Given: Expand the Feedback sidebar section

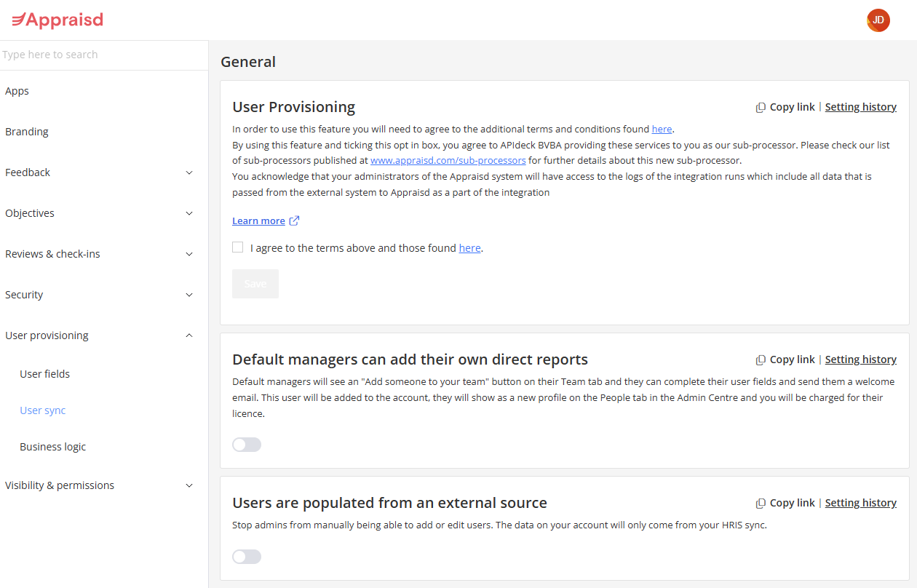Looking at the screenshot, I should pyautogui.click(x=189, y=172).
